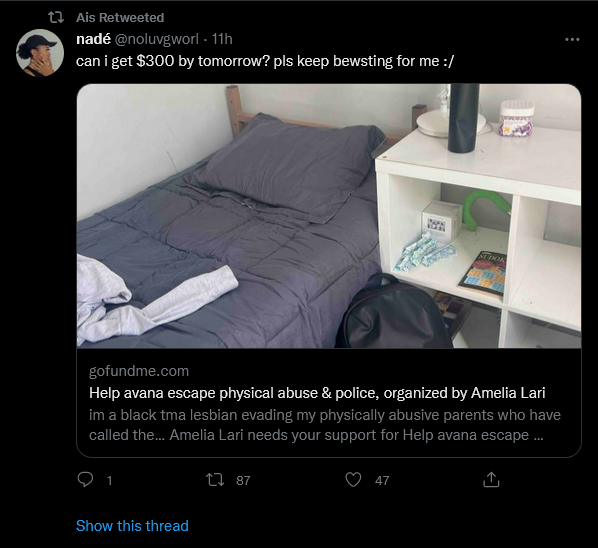
Task: Click the 11h timestamp
Action: 222,39
